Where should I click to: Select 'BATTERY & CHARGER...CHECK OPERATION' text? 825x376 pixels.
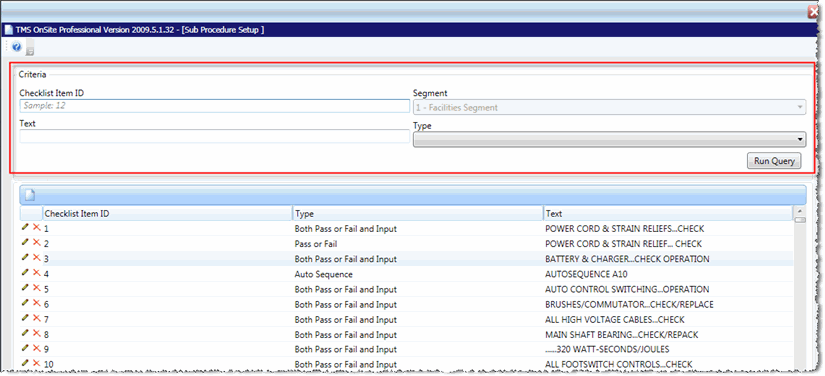pos(627,259)
